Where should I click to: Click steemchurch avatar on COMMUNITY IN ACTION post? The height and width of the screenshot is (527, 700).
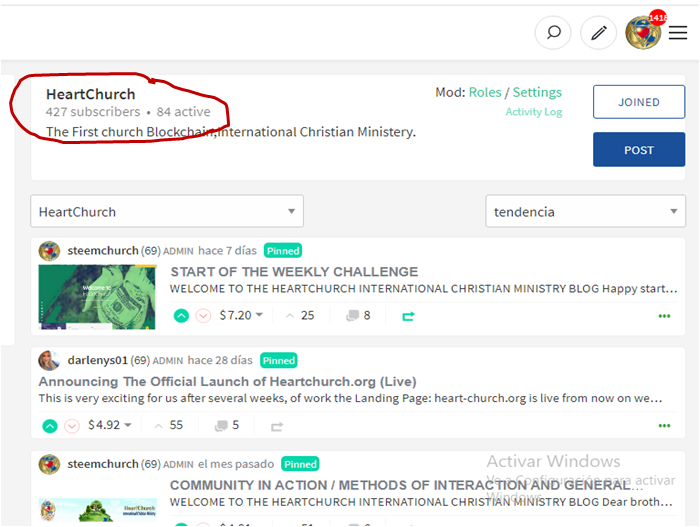[x=49, y=464]
